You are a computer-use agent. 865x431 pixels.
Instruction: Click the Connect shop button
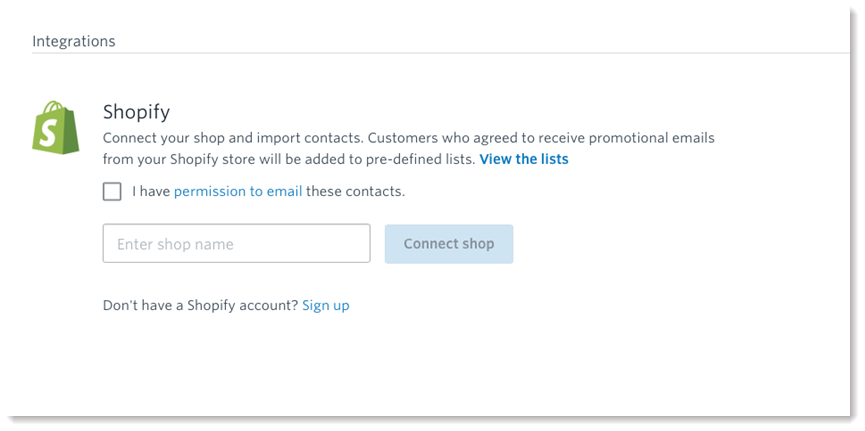pos(449,244)
